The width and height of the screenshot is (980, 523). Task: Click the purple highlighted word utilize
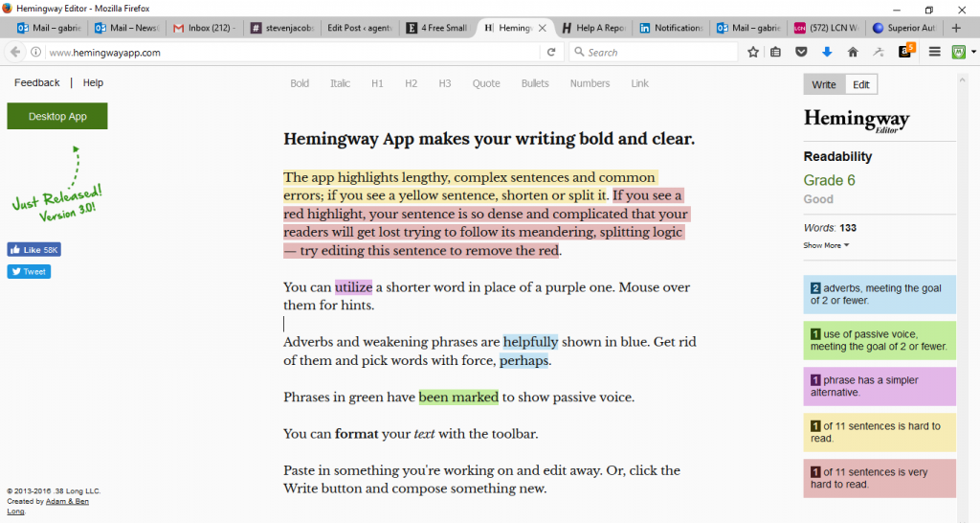click(353, 287)
